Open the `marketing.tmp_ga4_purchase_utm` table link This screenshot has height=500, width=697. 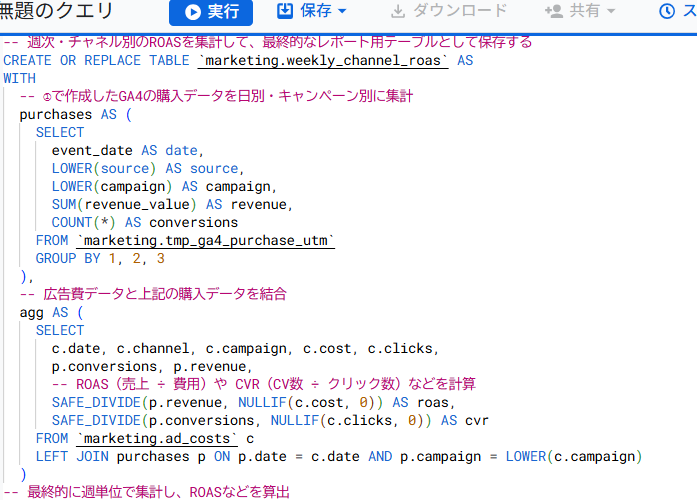pos(205,240)
